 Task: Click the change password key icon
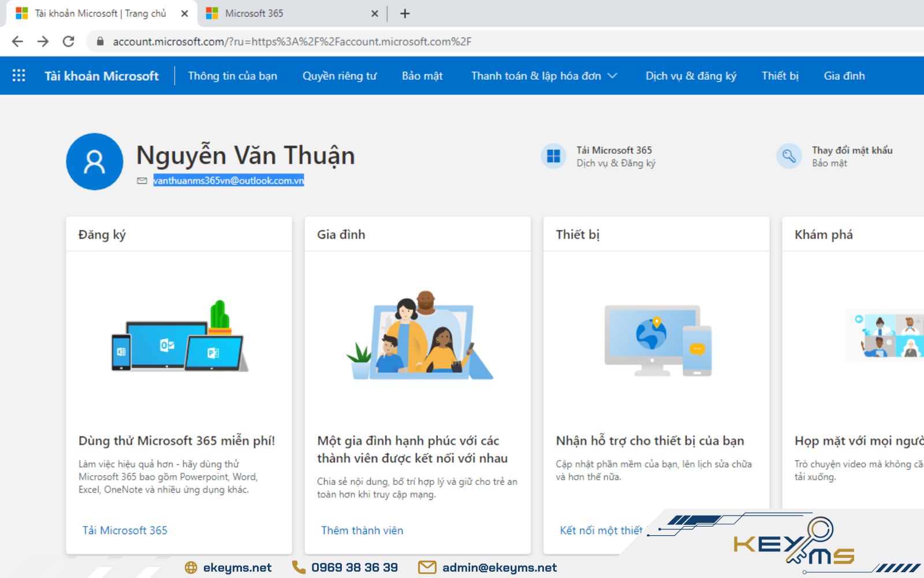[789, 156]
